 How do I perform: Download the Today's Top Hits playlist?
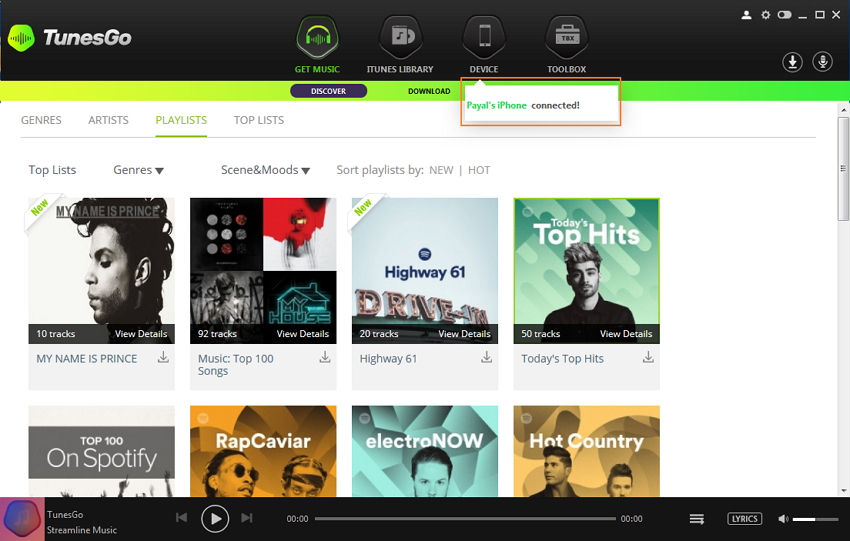pos(648,357)
